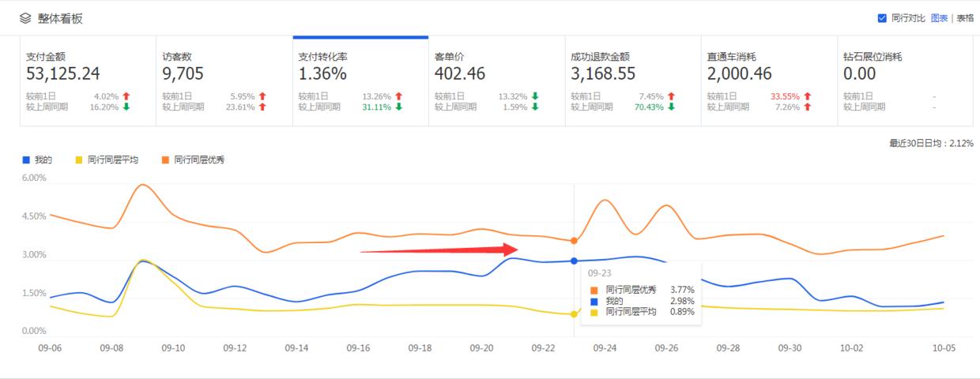Click the red up arrow beside 7.26%
This screenshot has width=980, height=379.
(x=807, y=107)
